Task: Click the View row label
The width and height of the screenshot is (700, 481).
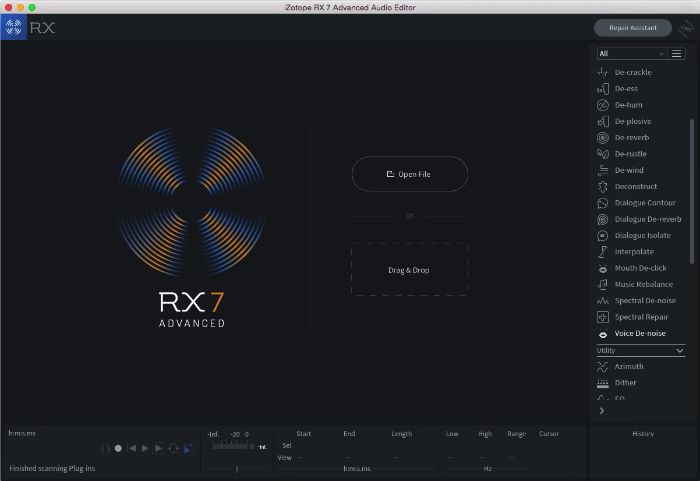Action: (284, 458)
